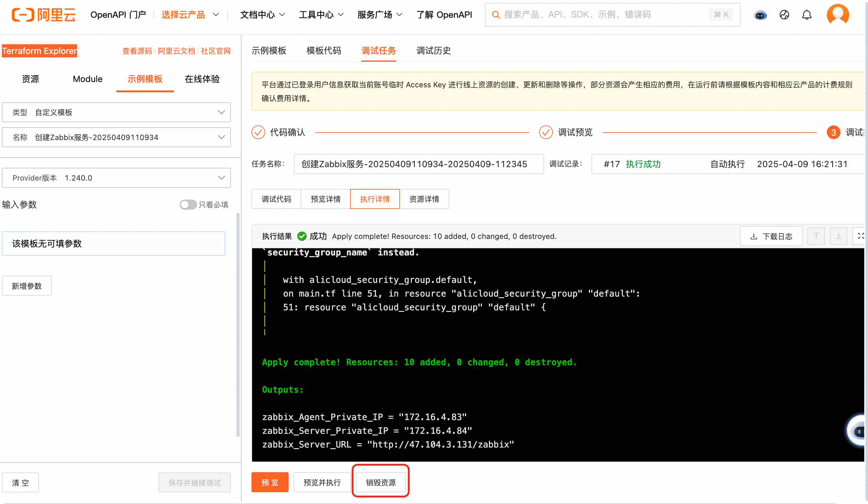Click the Alibaba Cloud logo

coord(43,14)
